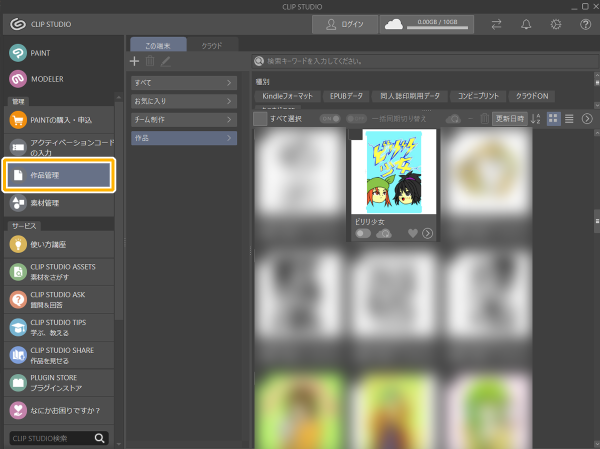
Task: Open notifications bell
Action: [x=526, y=24]
